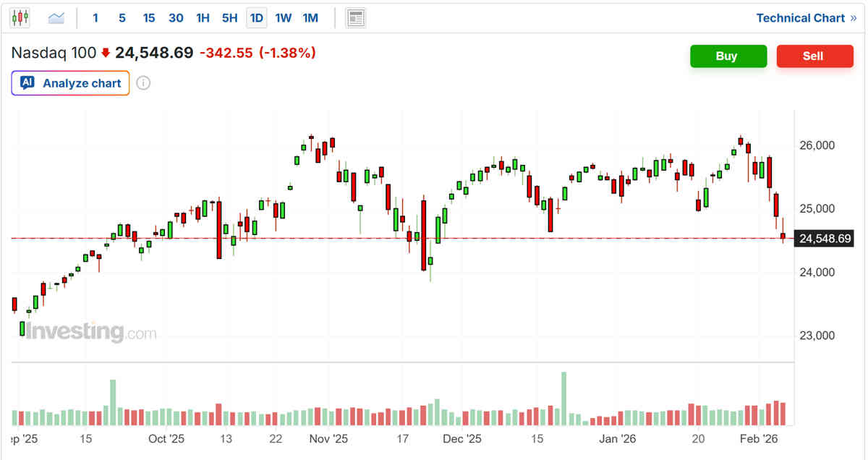Select the 5 minute timeframe
This screenshot has width=868, height=460.
pyautogui.click(x=122, y=18)
